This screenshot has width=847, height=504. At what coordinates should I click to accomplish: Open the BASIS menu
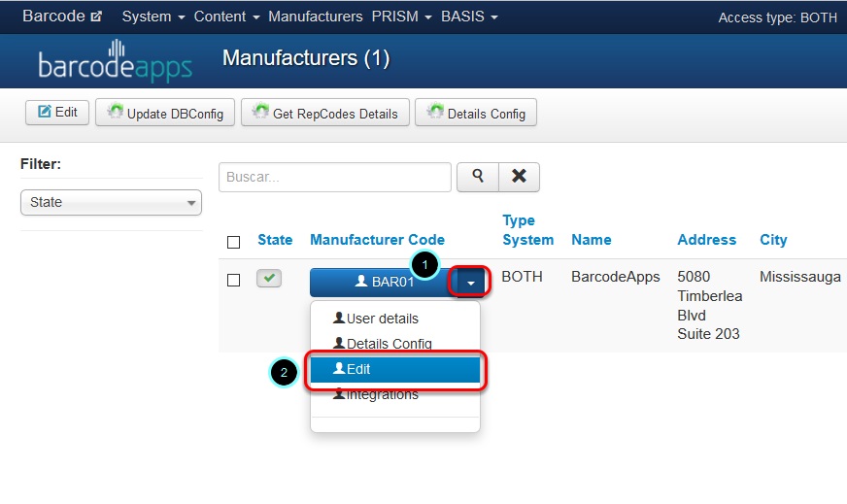tap(469, 17)
